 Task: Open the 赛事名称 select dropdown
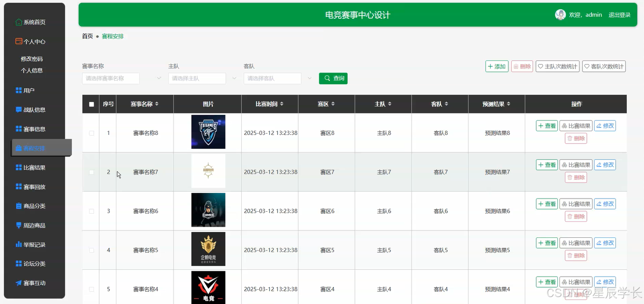(x=111, y=78)
